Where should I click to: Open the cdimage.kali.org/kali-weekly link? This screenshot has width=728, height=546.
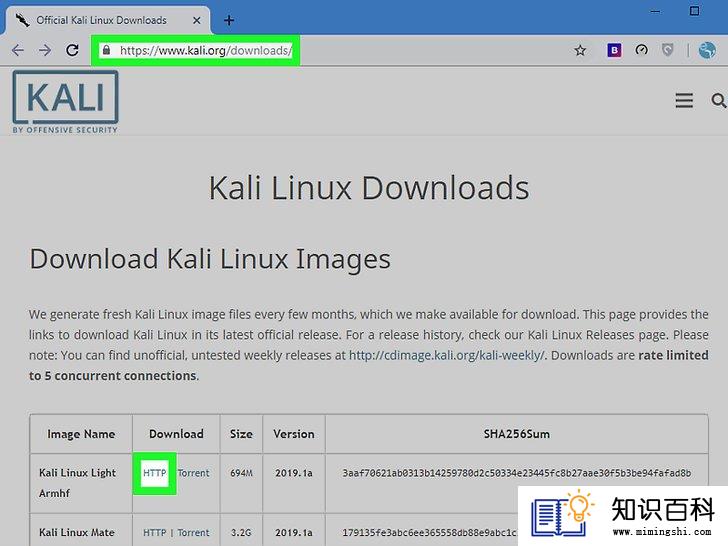point(447,356)
